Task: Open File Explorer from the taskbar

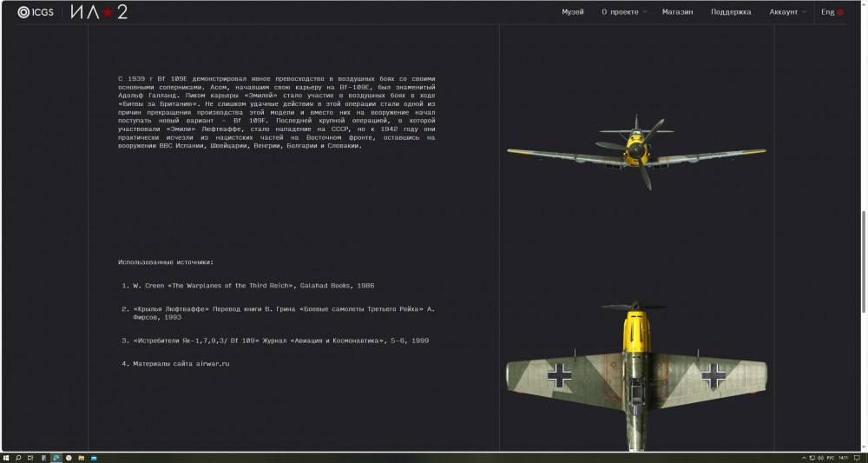Action: point(82,458)
